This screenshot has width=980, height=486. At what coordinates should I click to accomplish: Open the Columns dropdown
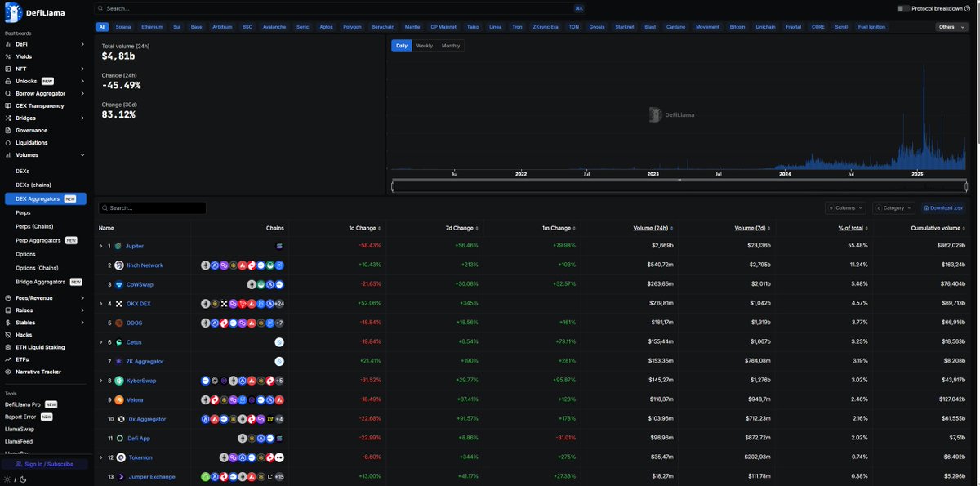(x=845, y=208)
